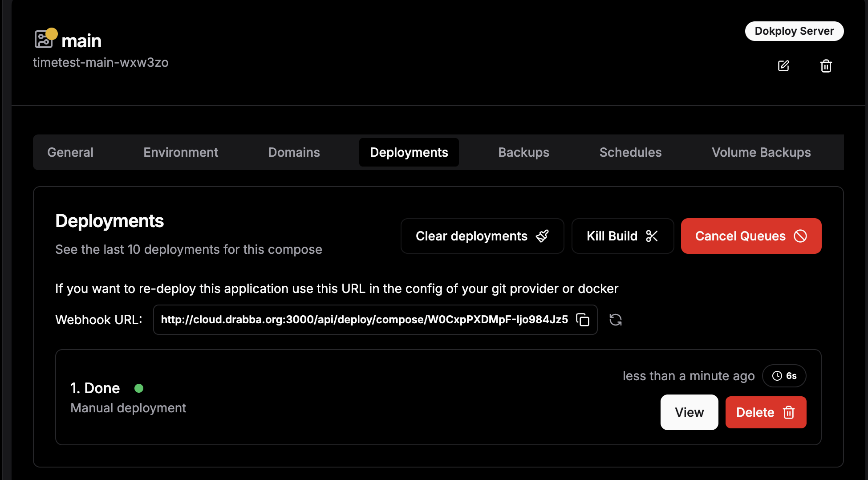This screenshot has width=868, height=480.
Task: Open the Volume Backups tab
Action: point(761,152)
